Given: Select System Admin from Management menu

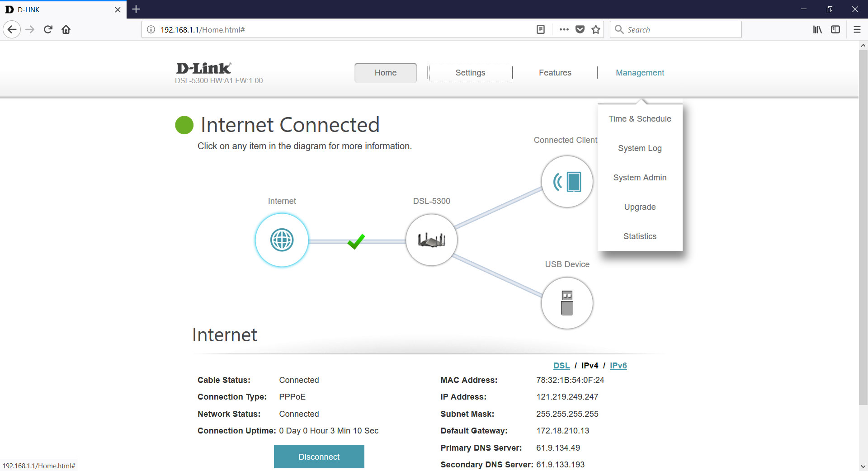Looking at the screenshot, I should [x=640, y=178].
